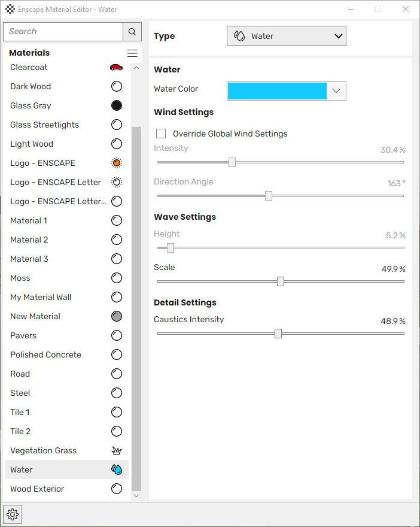Click the orange Logo - ENSCAPE material icon
Screen dimensions: 420x527
point(117,163)
